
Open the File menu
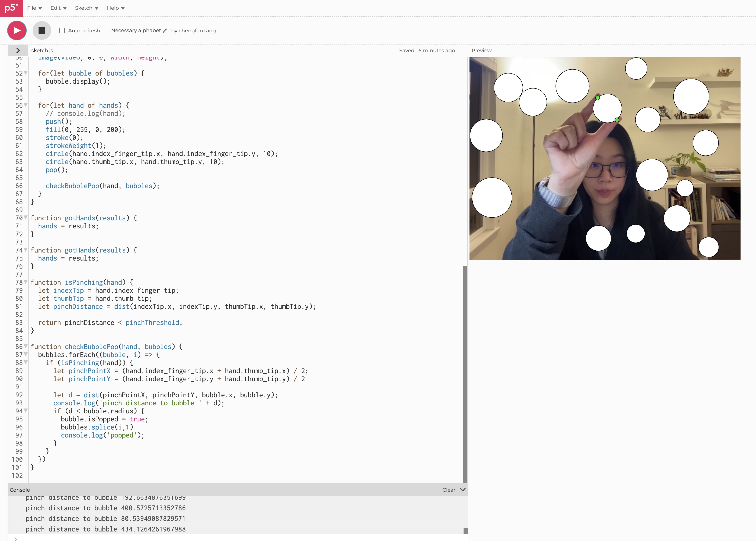[x=34, y=8]
